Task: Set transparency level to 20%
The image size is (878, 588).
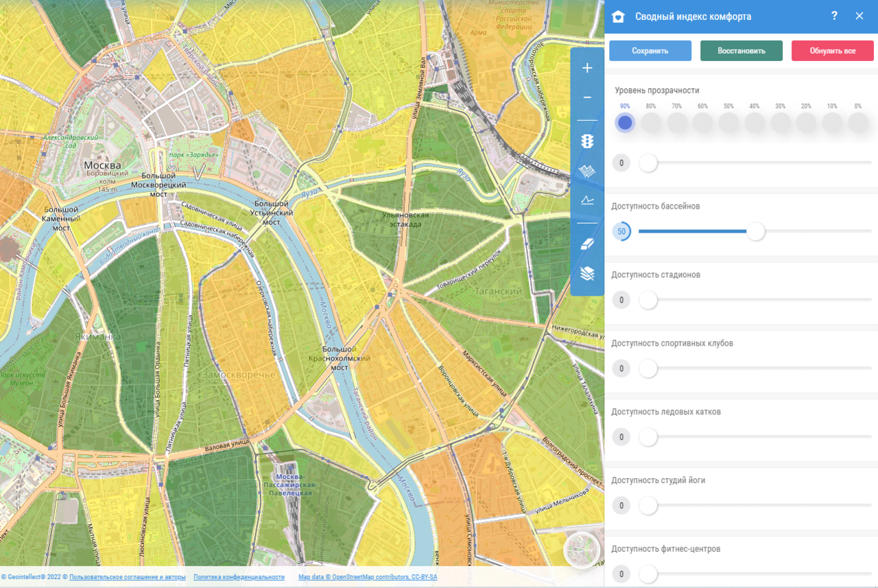Action: 806,123
